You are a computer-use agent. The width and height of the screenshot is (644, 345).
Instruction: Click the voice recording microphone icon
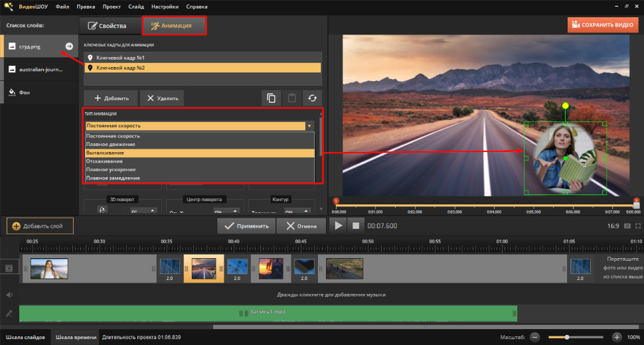click(x=9, y=314)
